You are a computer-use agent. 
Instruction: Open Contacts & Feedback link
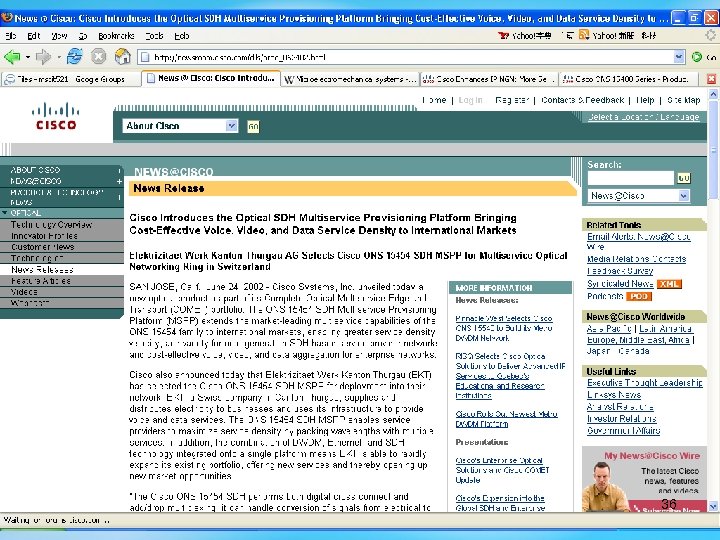pos(583,100)
